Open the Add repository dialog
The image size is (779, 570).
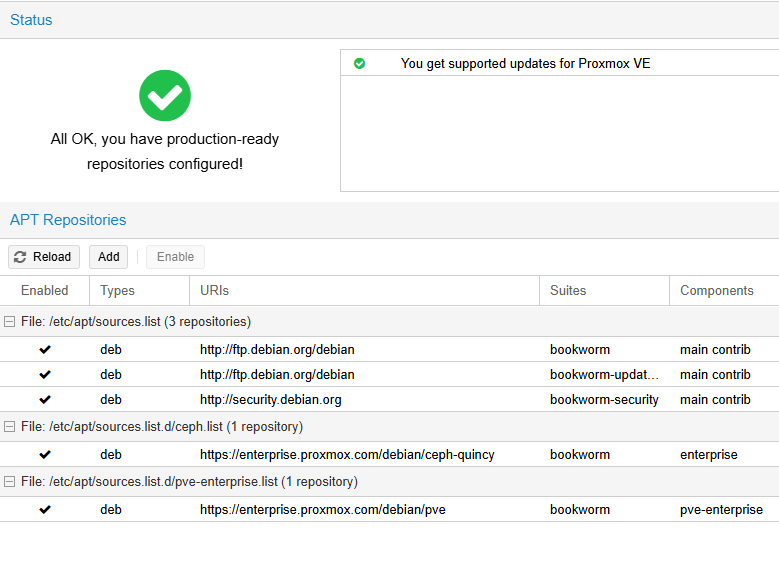coord(108,257)
